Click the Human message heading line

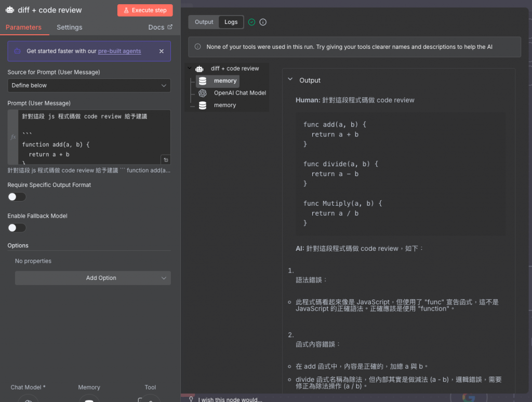355,100
